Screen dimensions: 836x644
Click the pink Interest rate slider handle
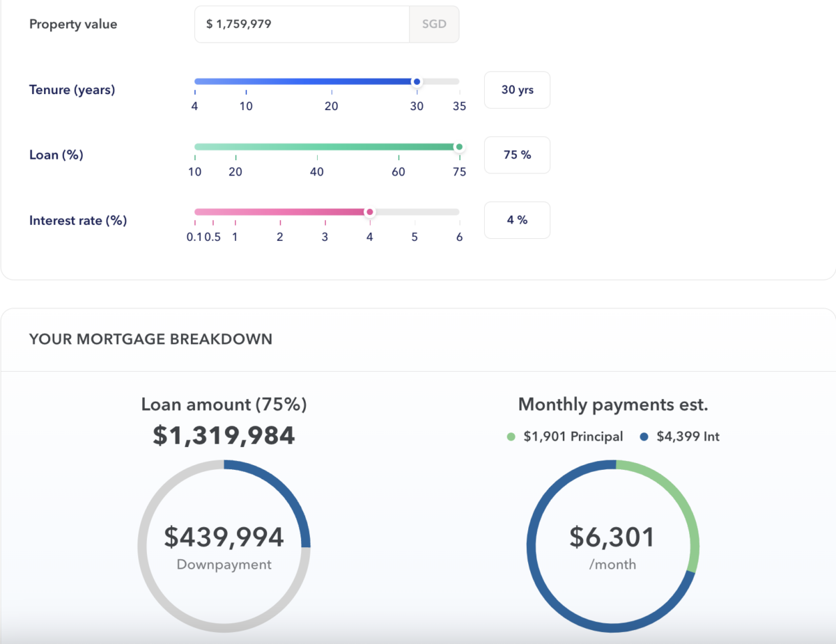pos(369,212)
